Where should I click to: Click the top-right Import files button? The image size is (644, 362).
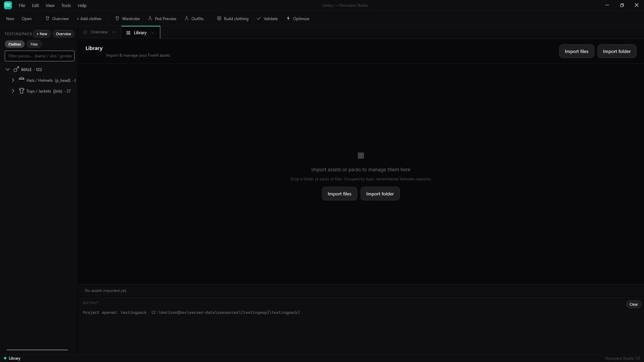click(576, 51)
